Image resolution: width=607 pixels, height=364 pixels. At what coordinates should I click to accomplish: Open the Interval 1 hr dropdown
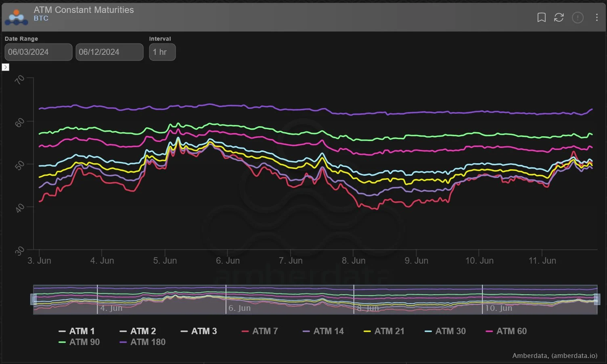coord(162,52)
